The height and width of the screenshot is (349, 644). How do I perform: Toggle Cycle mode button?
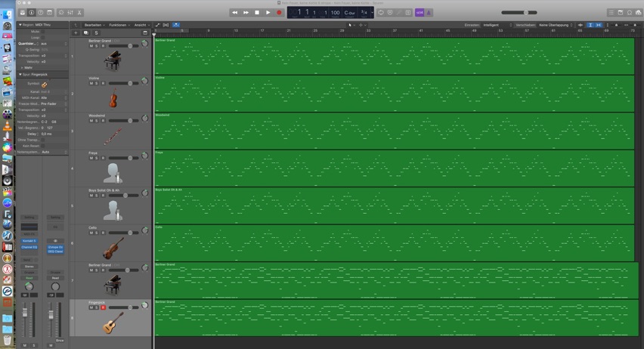tap(381, 13)
